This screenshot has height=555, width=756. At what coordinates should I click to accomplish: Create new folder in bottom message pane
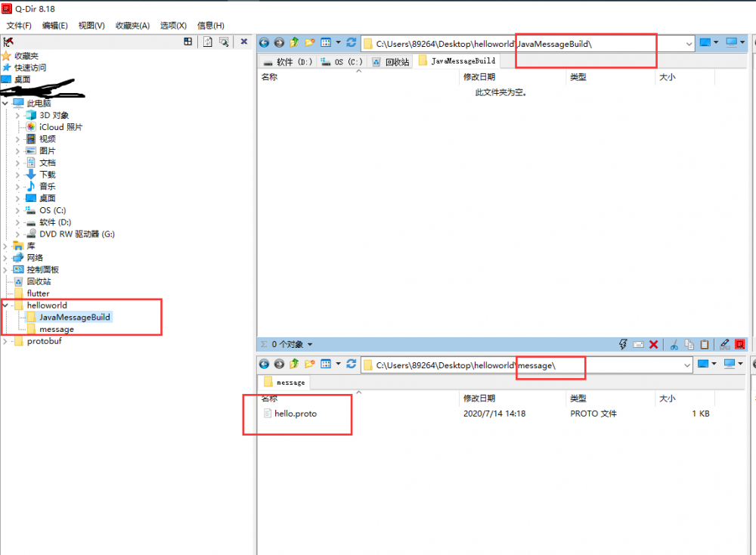tap(309, 364)
